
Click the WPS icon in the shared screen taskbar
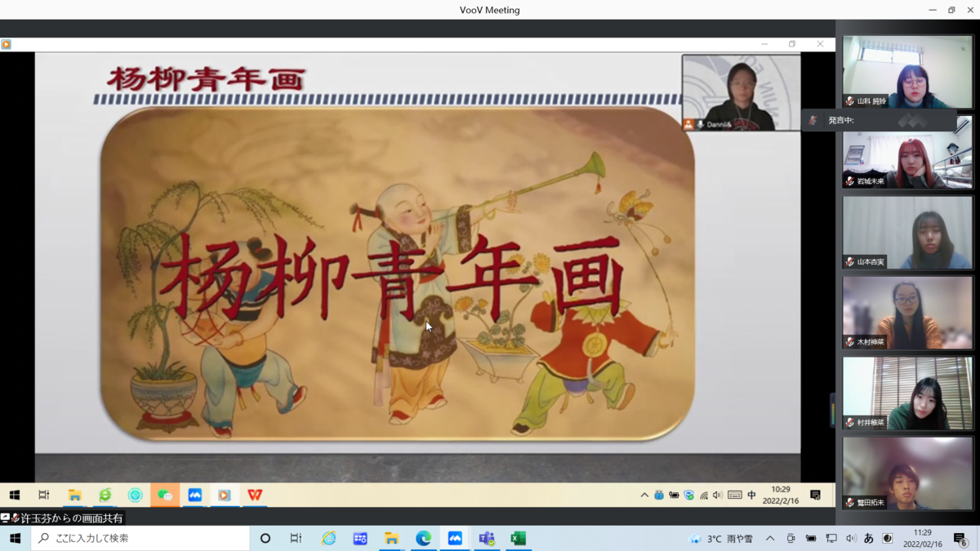(x=255, y=495)
